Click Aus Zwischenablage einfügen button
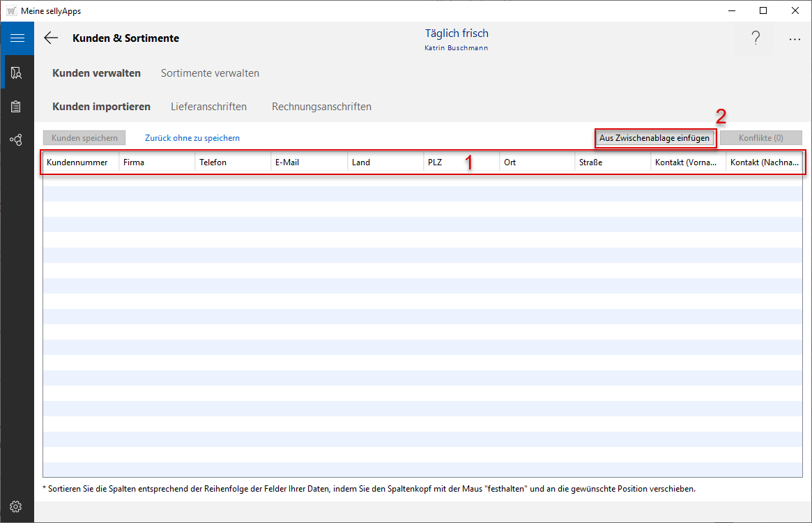Screen dimensions: 812x523 [x=654, y=138]
